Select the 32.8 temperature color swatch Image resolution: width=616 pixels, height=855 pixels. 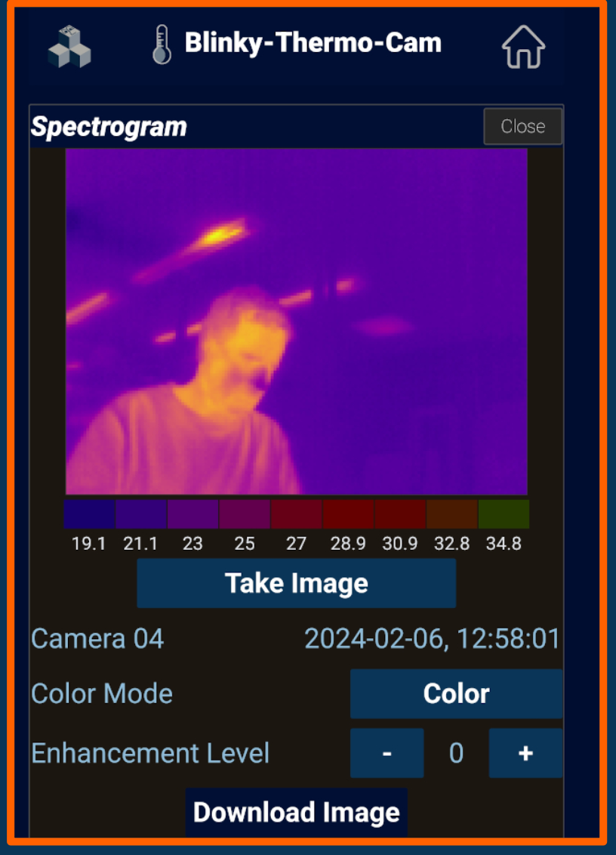pos(451,514)
